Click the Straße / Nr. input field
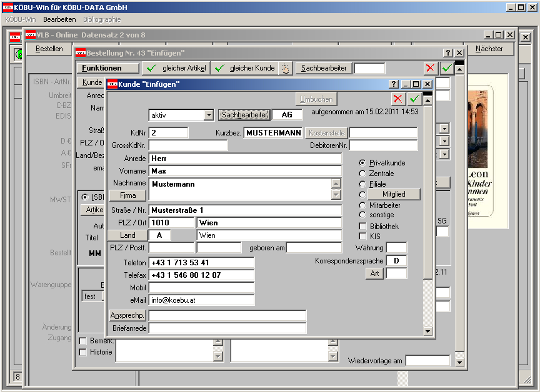 click(245, 210)
